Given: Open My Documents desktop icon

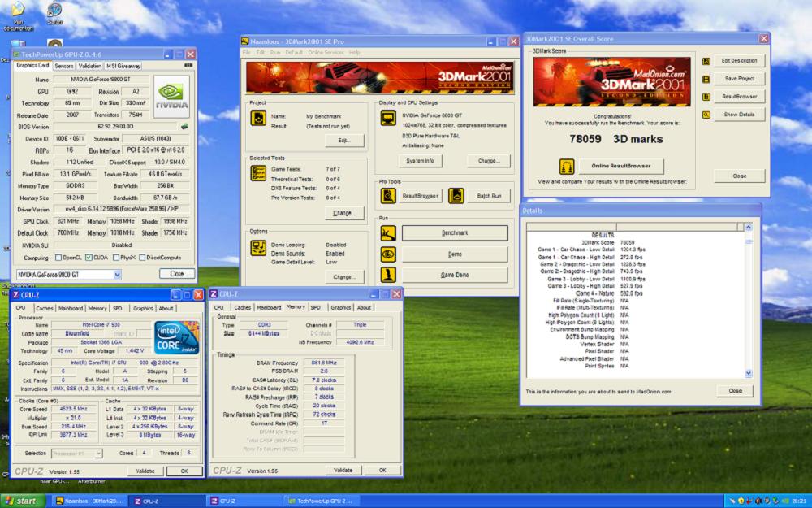Looking at the screenshot, I should [x=18, y=15].
